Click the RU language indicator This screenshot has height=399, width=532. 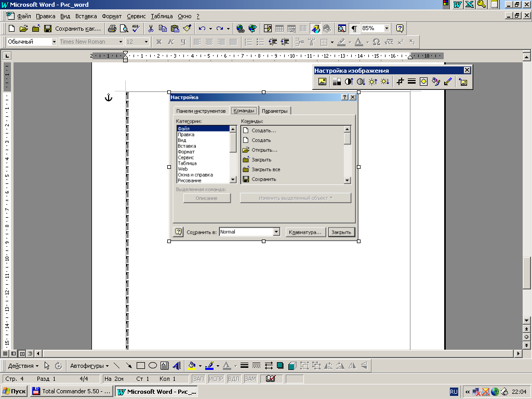454,392
